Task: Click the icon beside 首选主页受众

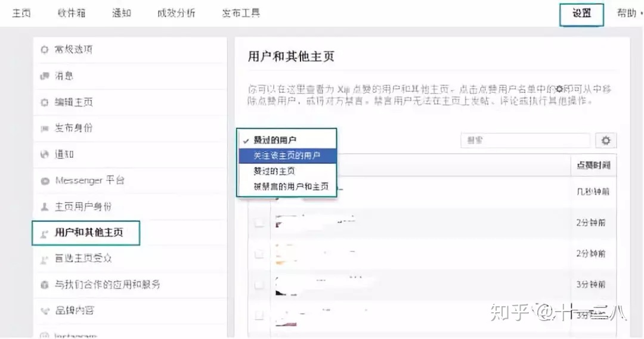Action: [x=44, y=259]
